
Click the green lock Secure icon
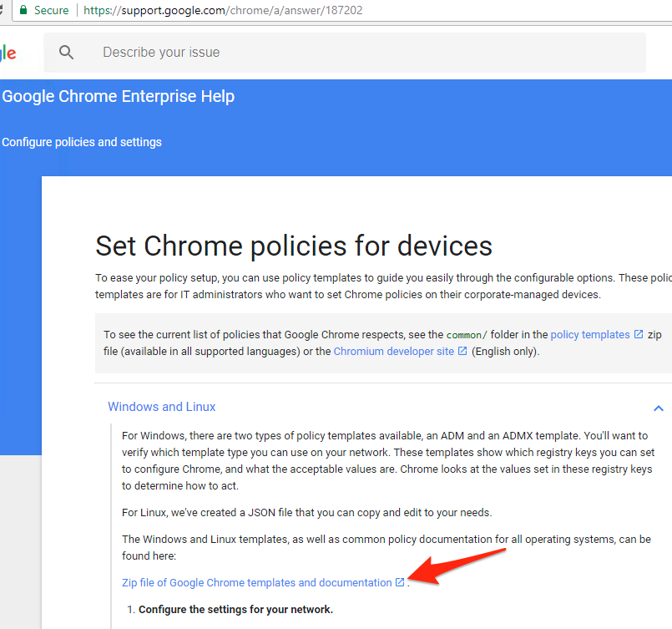pos(23,10)
